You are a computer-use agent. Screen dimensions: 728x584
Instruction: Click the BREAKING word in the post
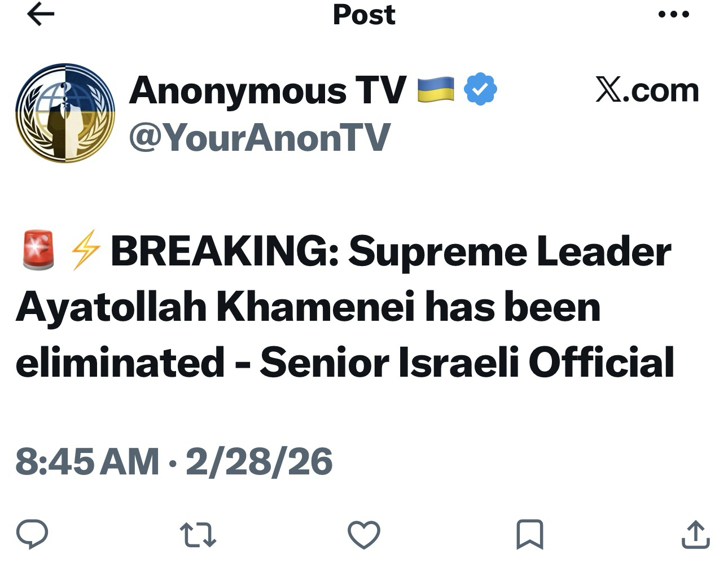click(x=225, y=251)
